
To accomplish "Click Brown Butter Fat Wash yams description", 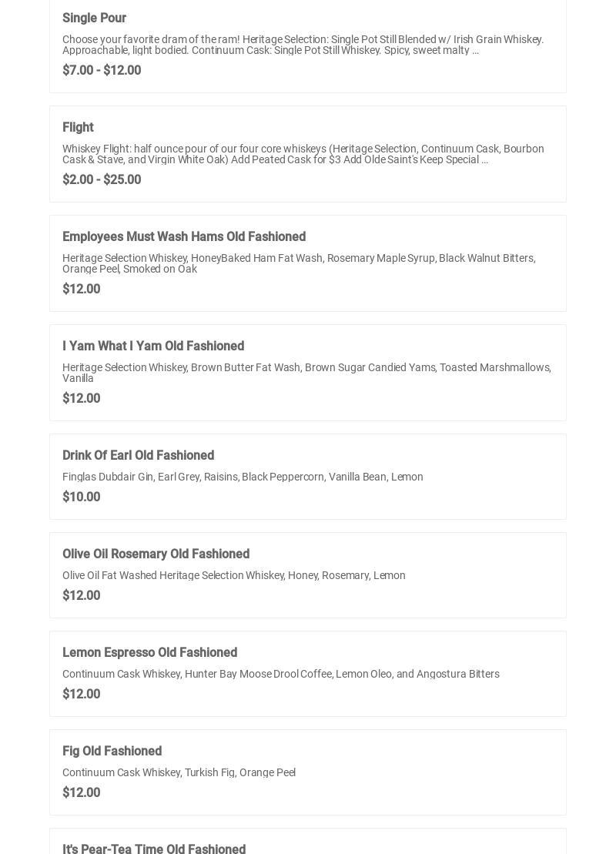I will tap(306, 373).
